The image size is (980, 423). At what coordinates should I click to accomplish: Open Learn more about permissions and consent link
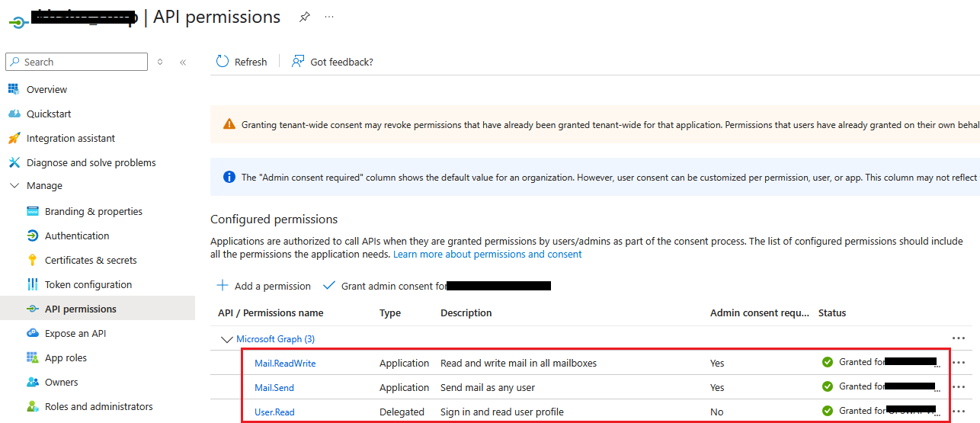[x=488, y=254]
